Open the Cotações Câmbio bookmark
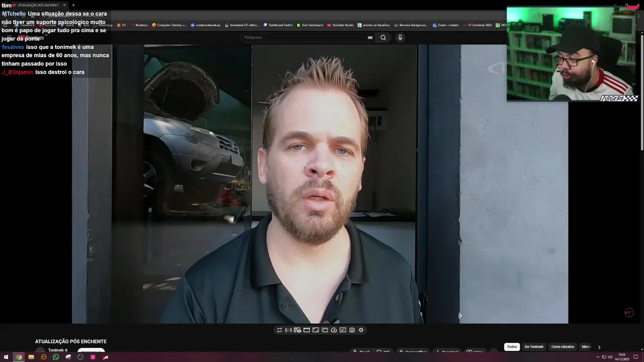 (169, 25)
